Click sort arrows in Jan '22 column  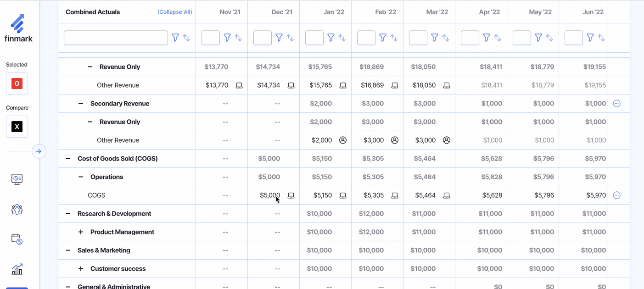pyautogui.click(x=342, y=38)
